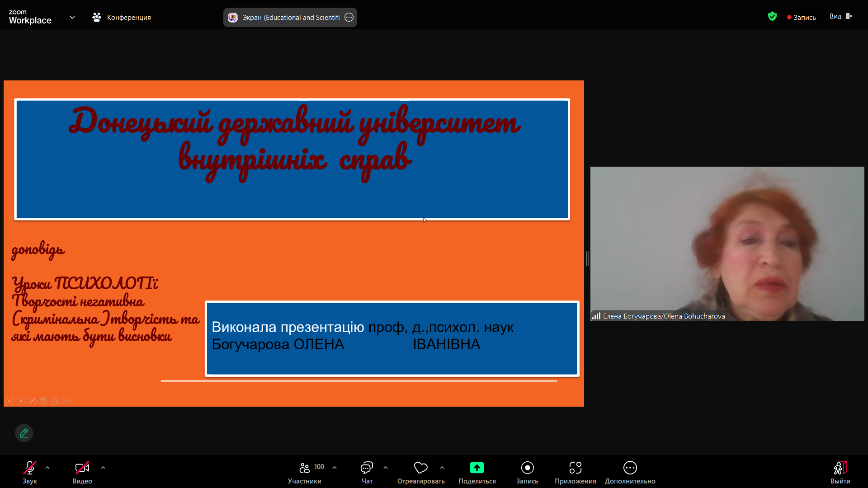Open Приложения apps icon
The height and width of the screenshot is (488, 868).
pyautogui.click(x=575, y=468)
